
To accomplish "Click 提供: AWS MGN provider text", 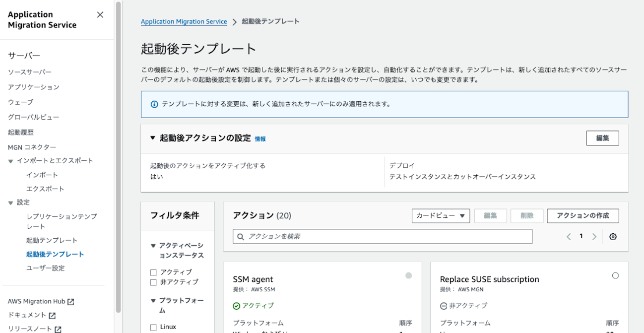I will click(462, 290).
